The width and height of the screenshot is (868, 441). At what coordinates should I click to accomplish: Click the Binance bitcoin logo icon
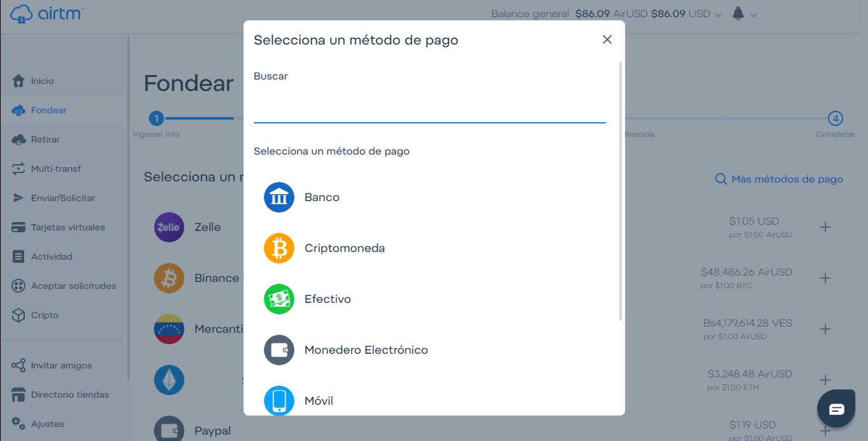click(x=169, y=278)
